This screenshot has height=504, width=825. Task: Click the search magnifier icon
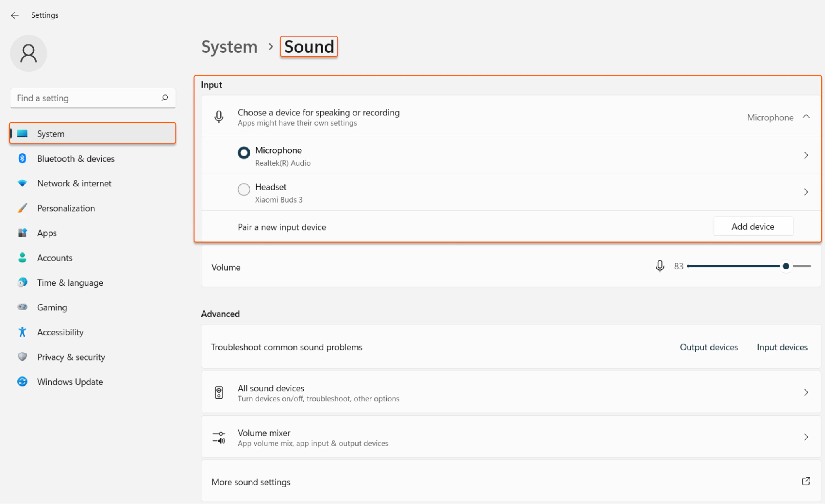point(165,98)
